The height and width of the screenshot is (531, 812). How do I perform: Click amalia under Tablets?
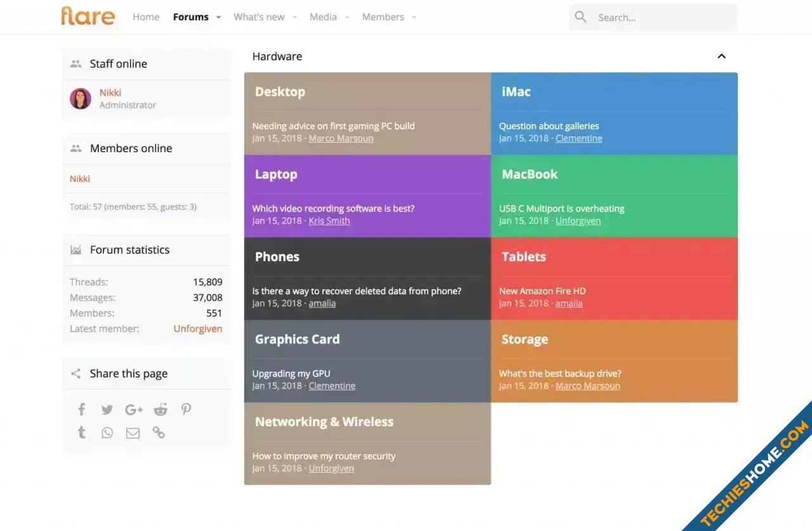(569, 303)
